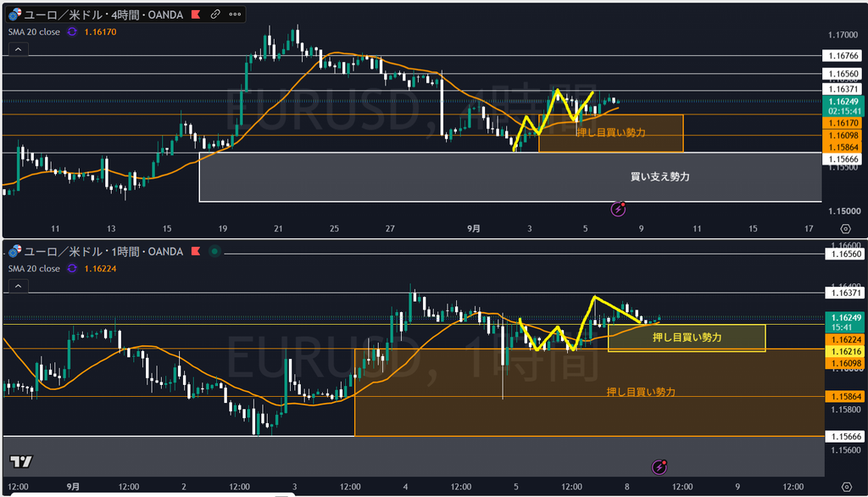Select the 押し目買い勢力 yellow box in lower chart

pyautogui.click(x=687, y=338)
